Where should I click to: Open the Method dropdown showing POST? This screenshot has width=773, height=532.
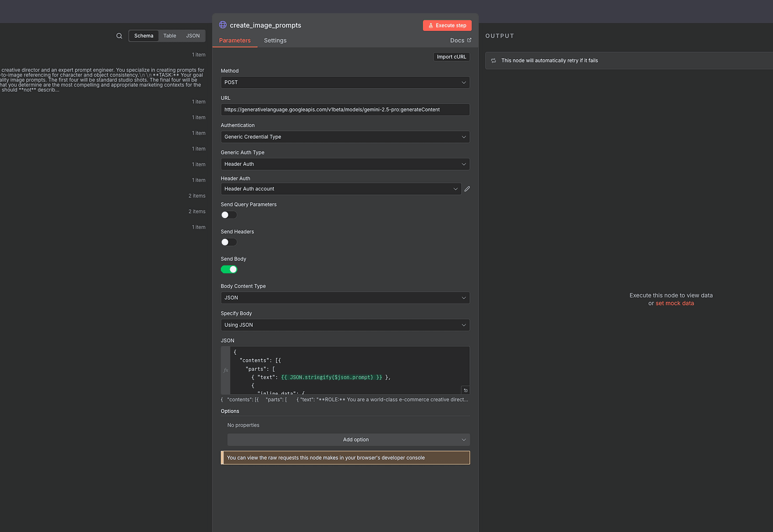(345, 82)
